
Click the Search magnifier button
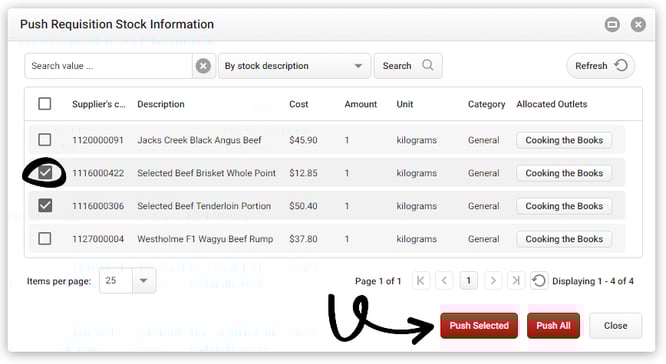pos(408,66)
